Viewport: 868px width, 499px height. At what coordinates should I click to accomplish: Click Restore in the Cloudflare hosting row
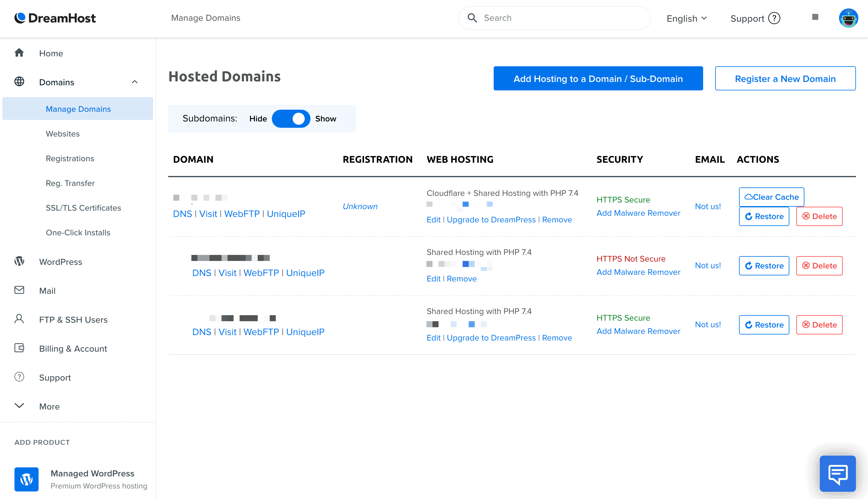click(764, 216)
